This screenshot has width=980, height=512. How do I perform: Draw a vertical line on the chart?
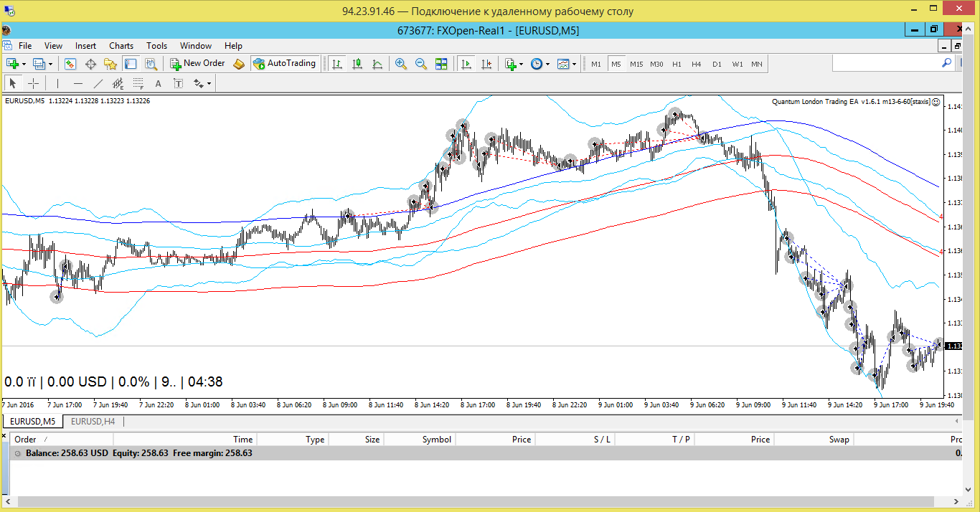click(x=57, y=83)
